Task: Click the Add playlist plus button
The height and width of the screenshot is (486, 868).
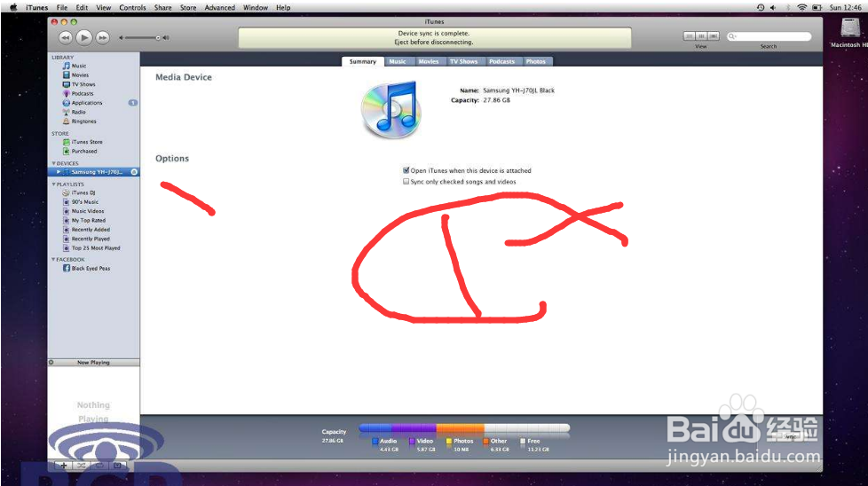Action: [64, 466]
